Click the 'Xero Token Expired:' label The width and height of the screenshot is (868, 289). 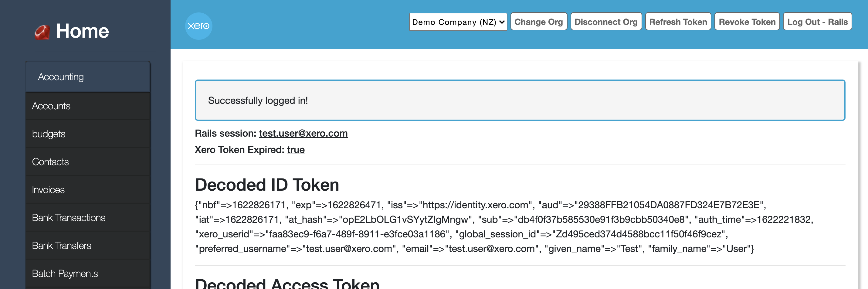pyautogui.click(x=239, y=149)
